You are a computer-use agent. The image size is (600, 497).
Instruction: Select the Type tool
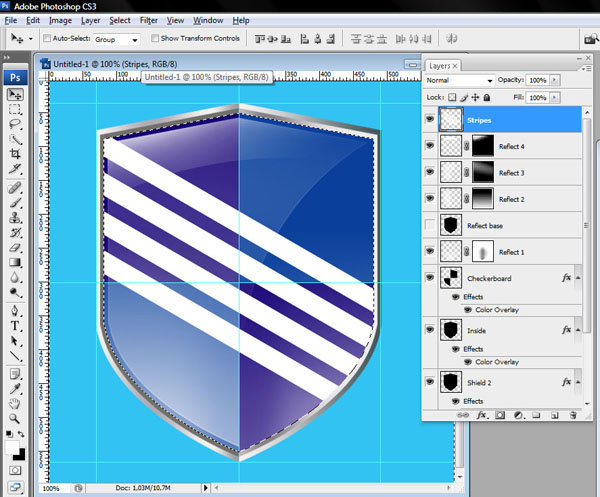point(15,326)
